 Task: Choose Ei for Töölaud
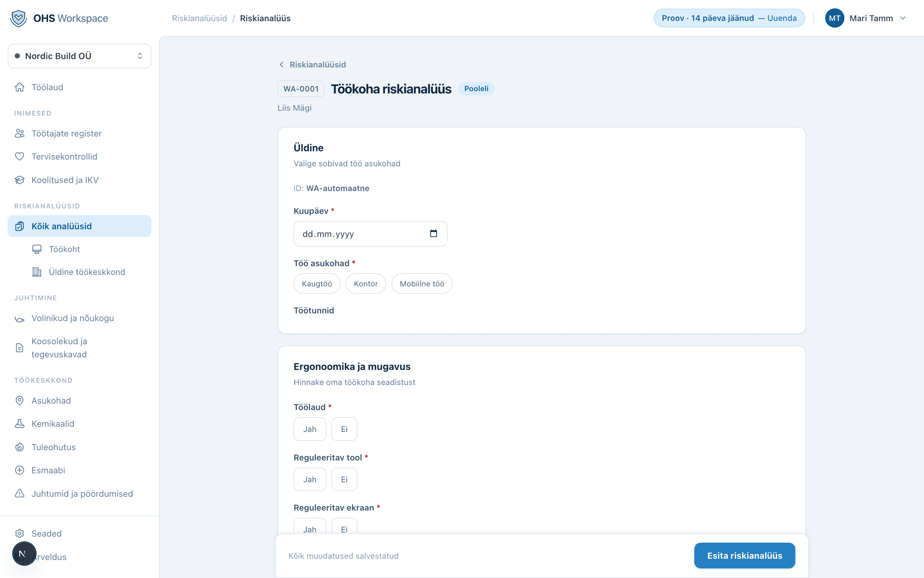[x=344, y=429]
